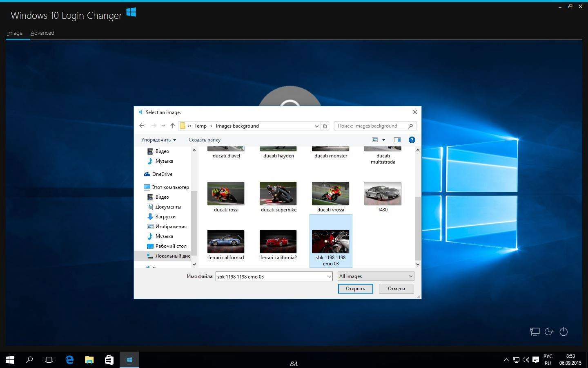Close the Select an image dialog

pos(415,112)
